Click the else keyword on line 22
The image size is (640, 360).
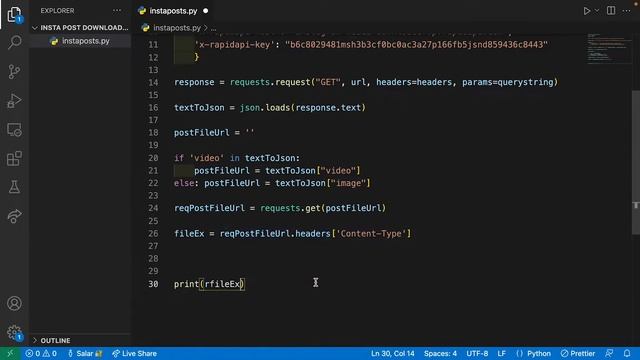point(184,183)
